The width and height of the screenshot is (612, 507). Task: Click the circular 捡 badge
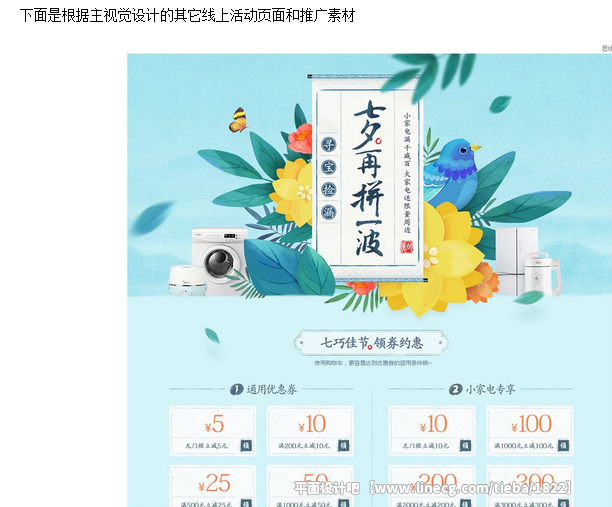[x=328, y=190]
